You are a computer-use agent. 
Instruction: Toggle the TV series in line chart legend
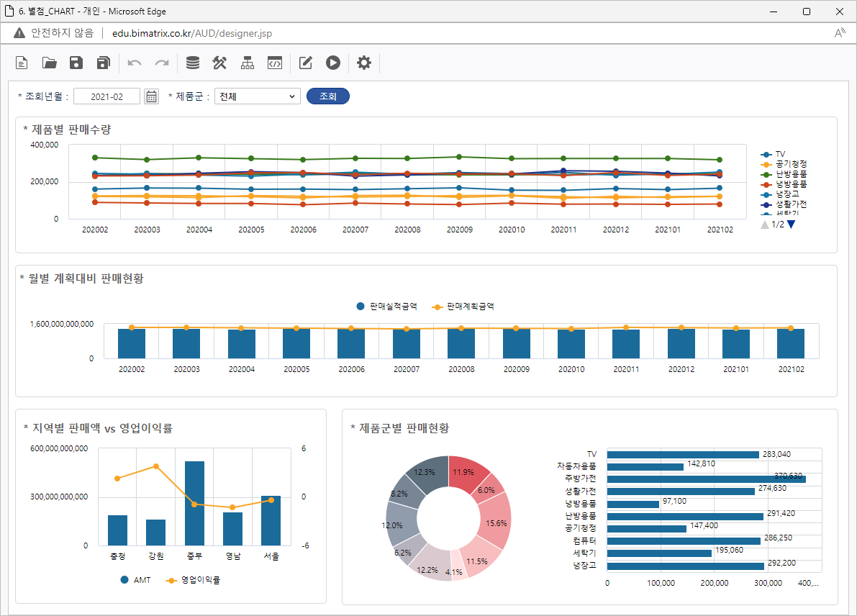tap(779, 154)
